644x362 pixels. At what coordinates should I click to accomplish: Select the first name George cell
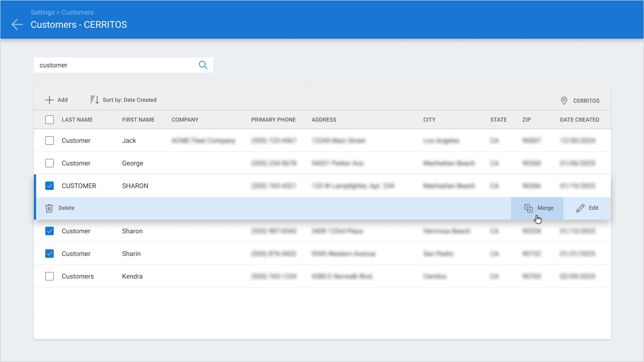[132, 163]
